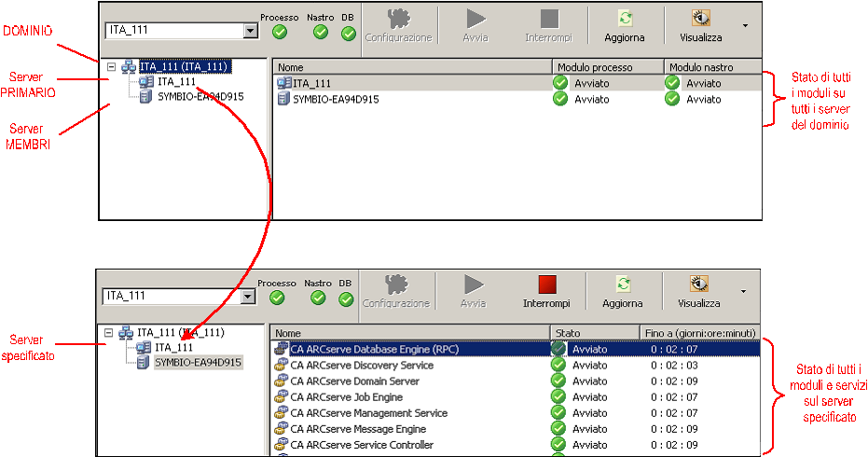This screenshot has height=457, width=868.
Task: Open Visualizza eye icon in lower window
Action: pyautogui.click(x=699, y=284)
